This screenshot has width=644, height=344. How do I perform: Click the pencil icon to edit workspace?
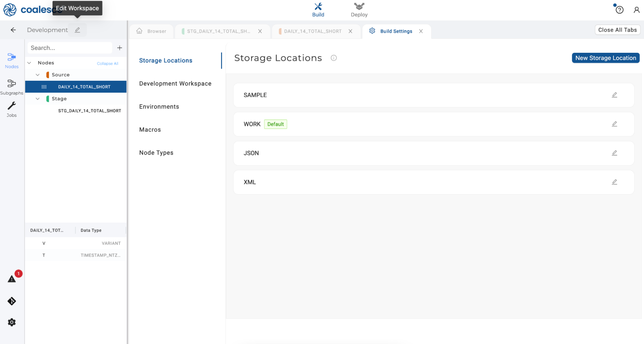(x=77, y=30)
